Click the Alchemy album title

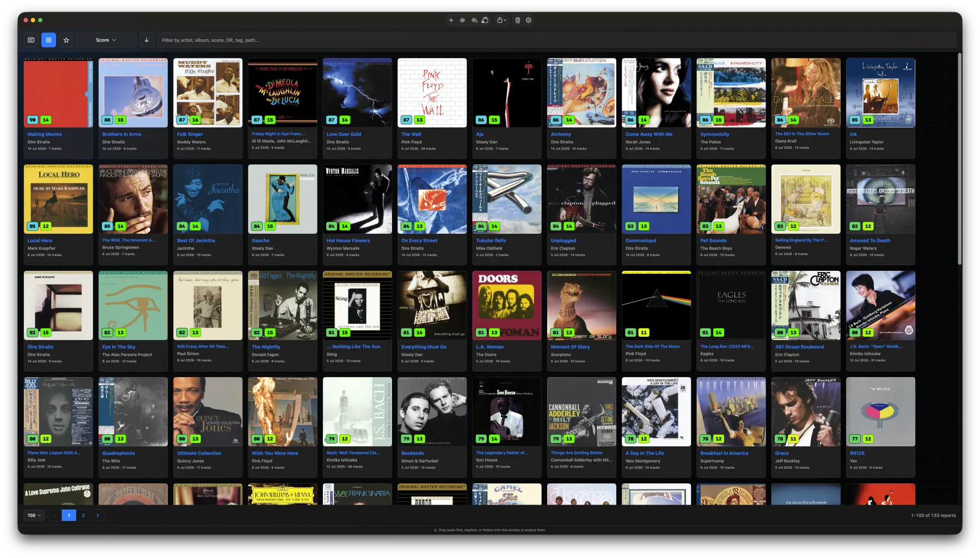pos(561,134)
